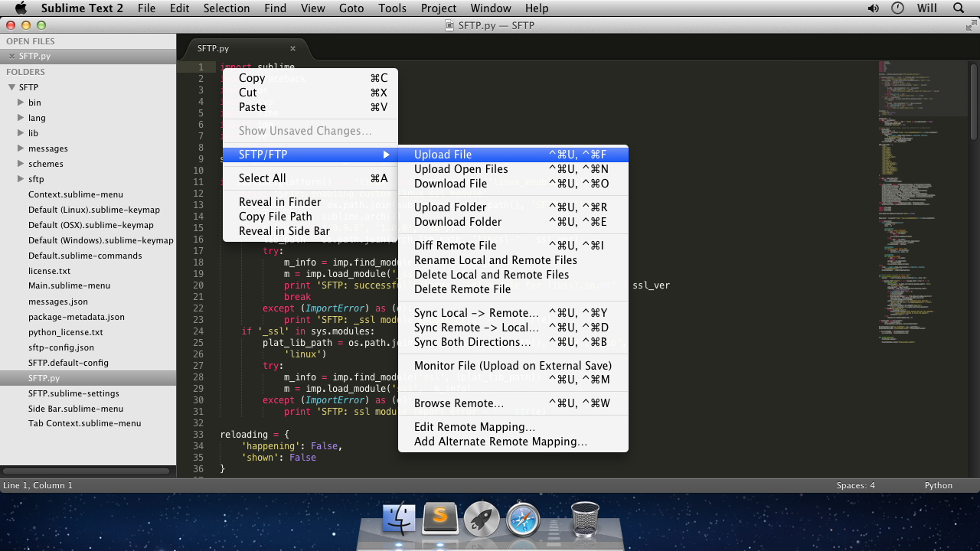Choose Delete Remote File

pyautogui.click(x=513, y=289)
